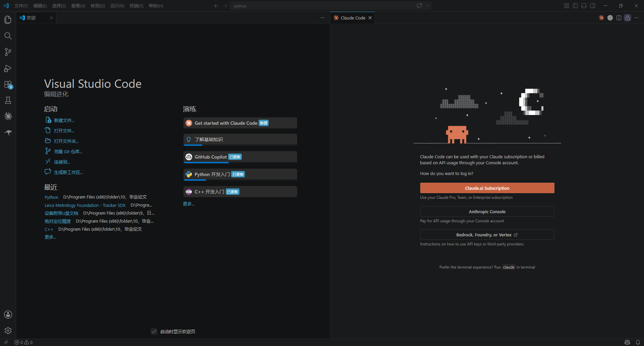
Task: Click the chat icon beside the command center
Action: [419, 6]
